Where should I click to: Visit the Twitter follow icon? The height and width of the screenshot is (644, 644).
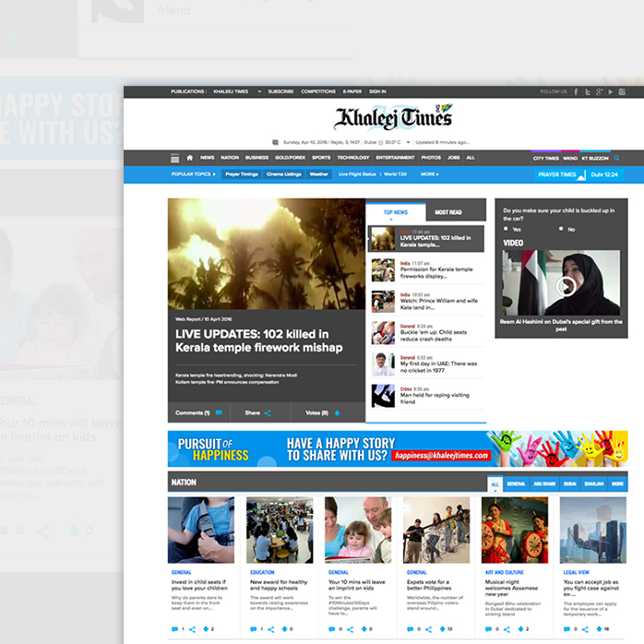[x=588, y=91]
